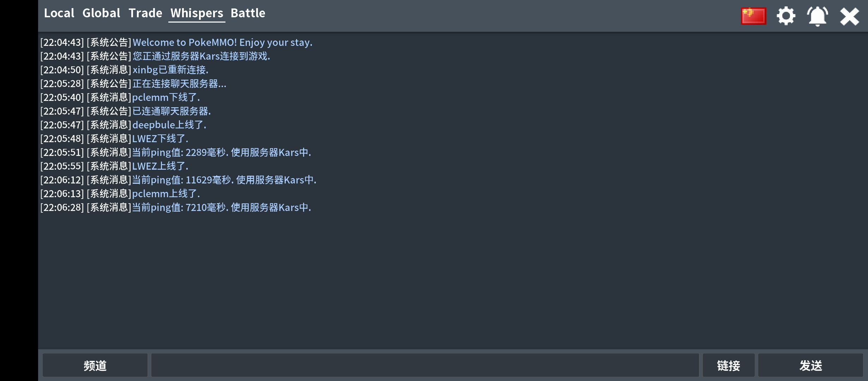Click player name deepbule in chat
Screen dimensions: 868x381
coord(154,125)
